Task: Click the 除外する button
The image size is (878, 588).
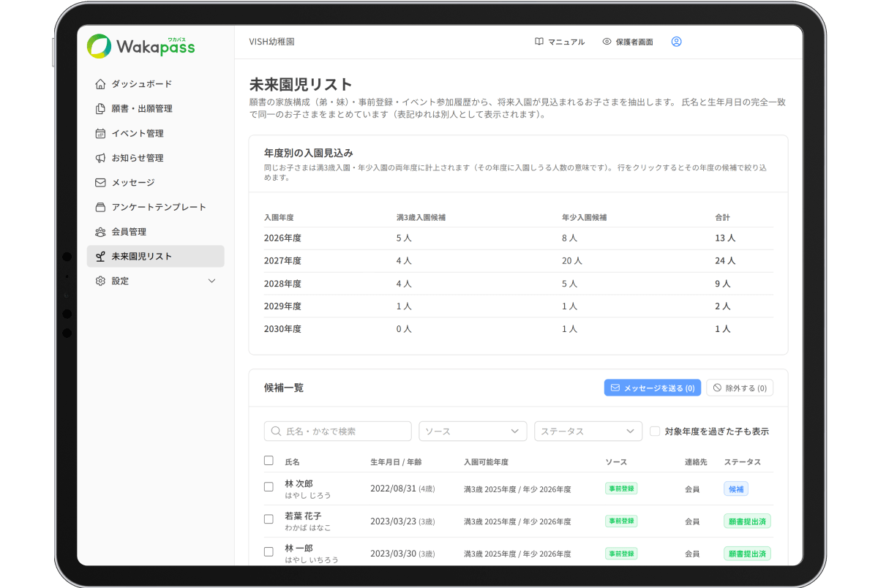Action: [740, 388]
